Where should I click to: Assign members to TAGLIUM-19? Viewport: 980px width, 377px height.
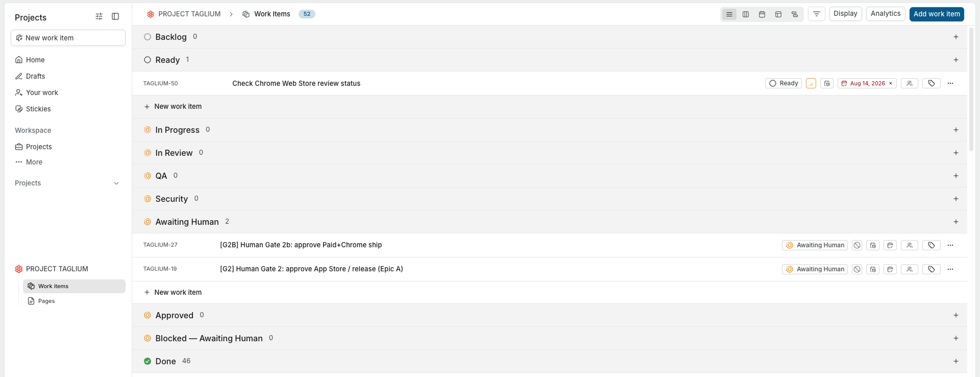pyautogui.click(x=910, y=269)
